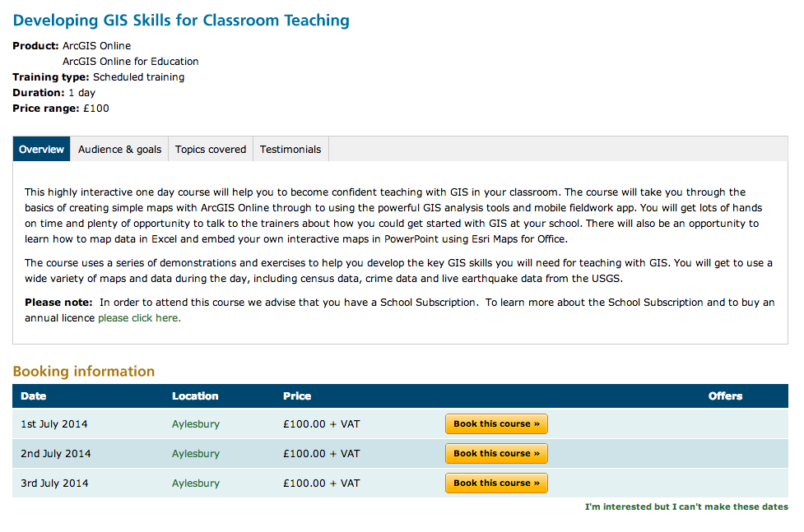Viewport: 804px width, 532px height.
Task: Book the 1st July 2014 course
Action: pos(496,423)
